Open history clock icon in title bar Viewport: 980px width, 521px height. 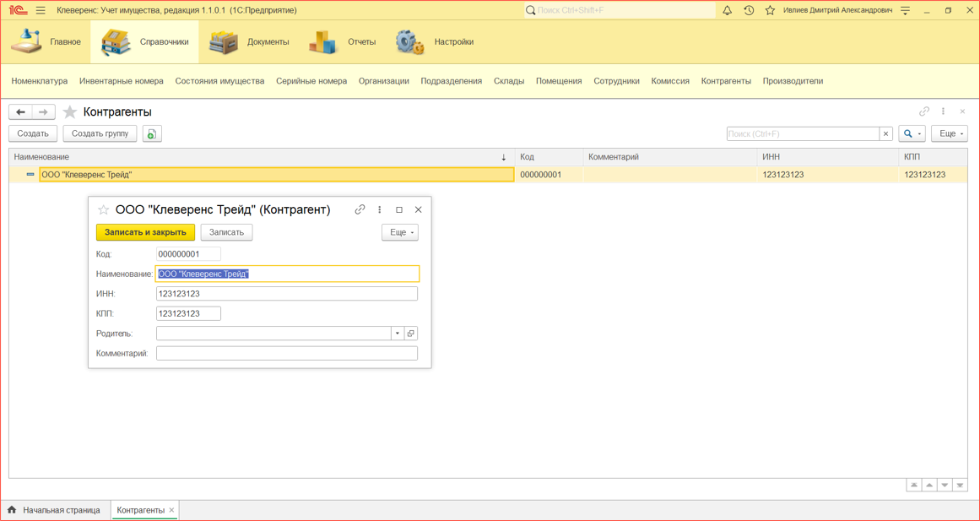pos(749,11)
